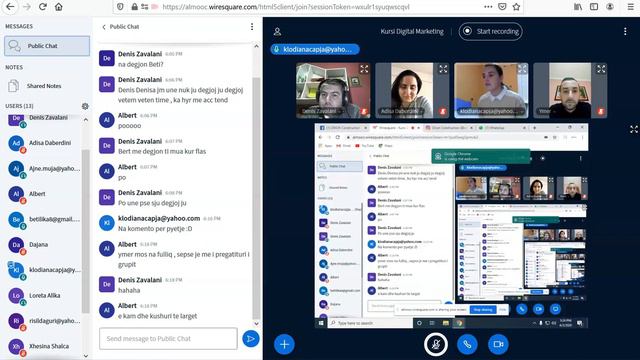The image size is (640, 360).
Task: Bookmark this page with the star
Action: click(x=516, y=7)
